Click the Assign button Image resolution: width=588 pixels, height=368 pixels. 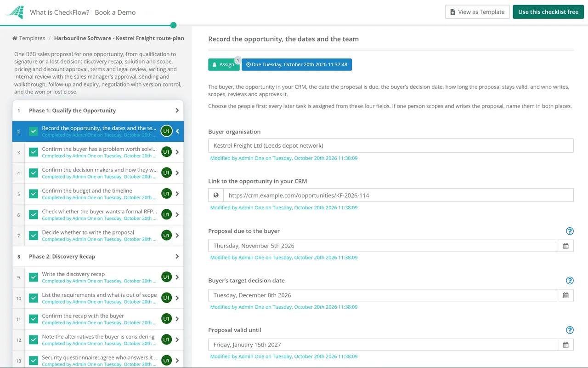pos(224,64)
